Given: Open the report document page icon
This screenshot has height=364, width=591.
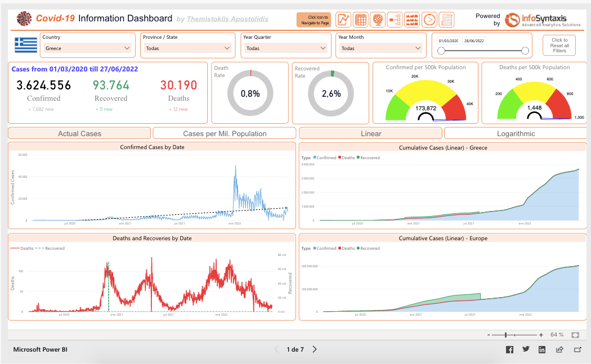Looking at the screenshot, I should 446,20.
